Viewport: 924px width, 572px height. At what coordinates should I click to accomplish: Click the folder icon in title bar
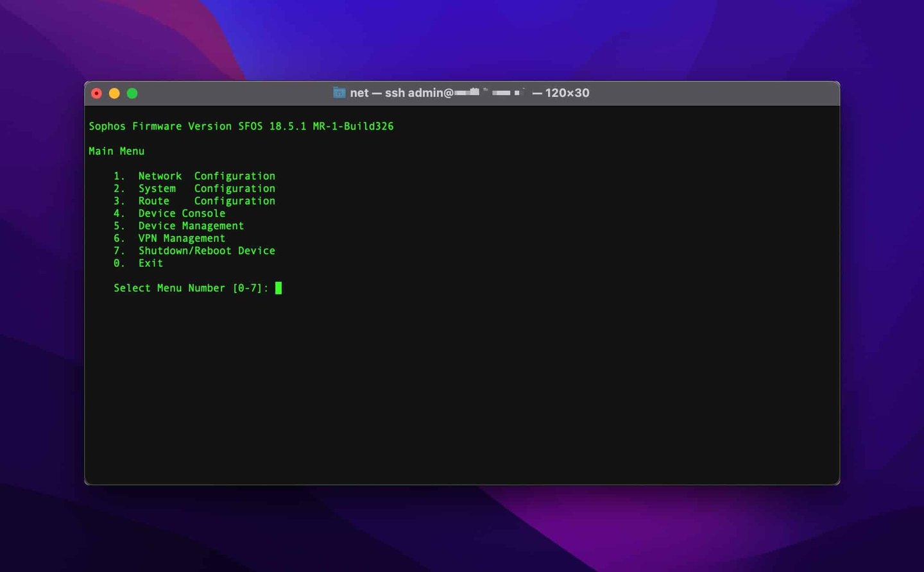point(339,93)
